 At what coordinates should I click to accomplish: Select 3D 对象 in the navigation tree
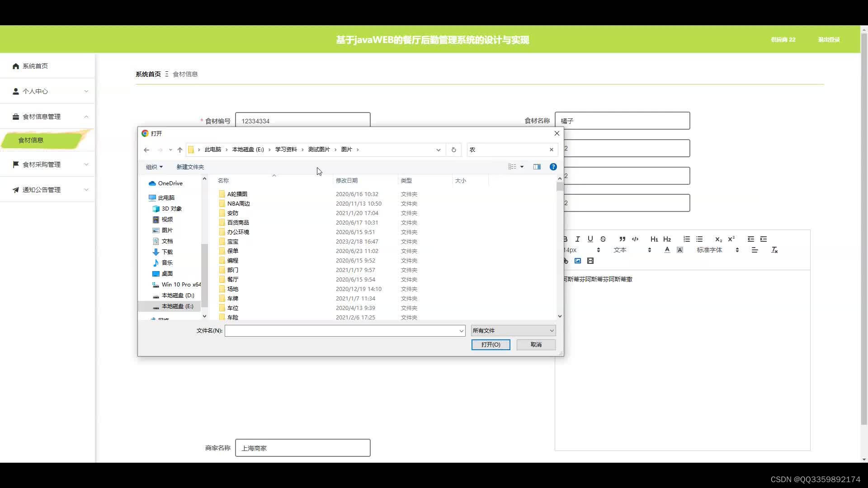tap(171, 209)
